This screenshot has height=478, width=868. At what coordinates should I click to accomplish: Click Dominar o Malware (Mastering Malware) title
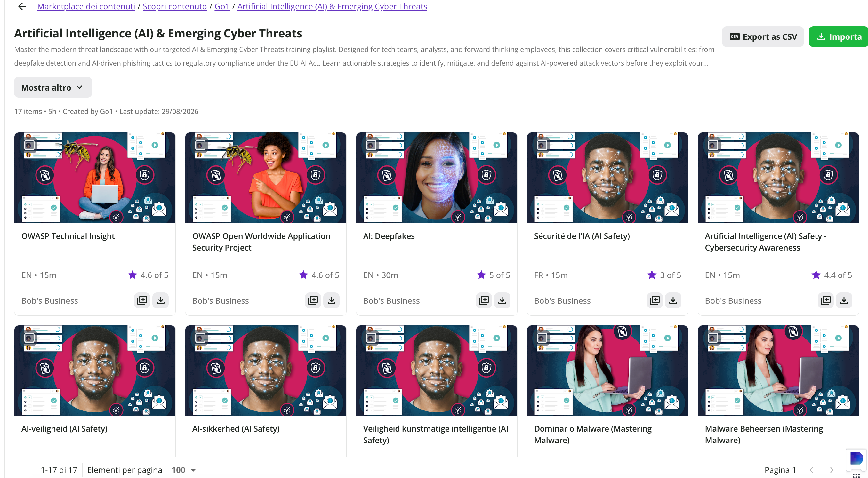pyautogui.click(x=593, y=434)
